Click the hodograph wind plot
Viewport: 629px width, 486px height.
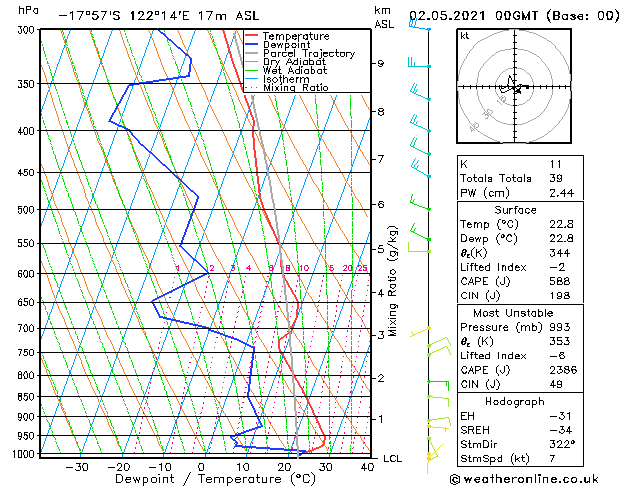[514, 86]
